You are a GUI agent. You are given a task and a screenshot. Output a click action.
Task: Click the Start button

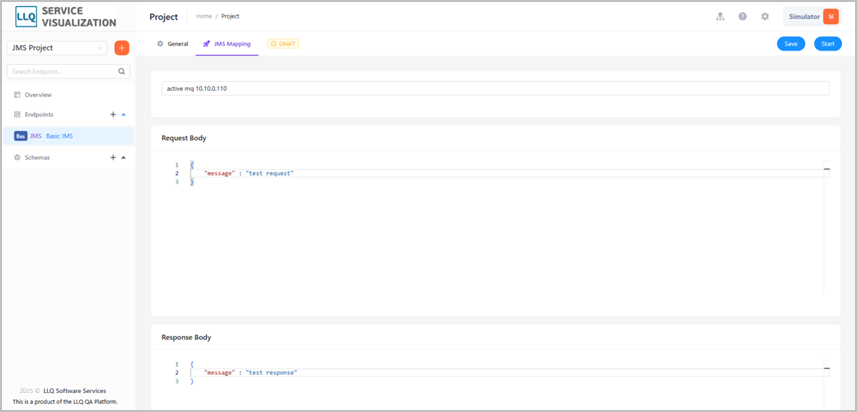point(827,44)
